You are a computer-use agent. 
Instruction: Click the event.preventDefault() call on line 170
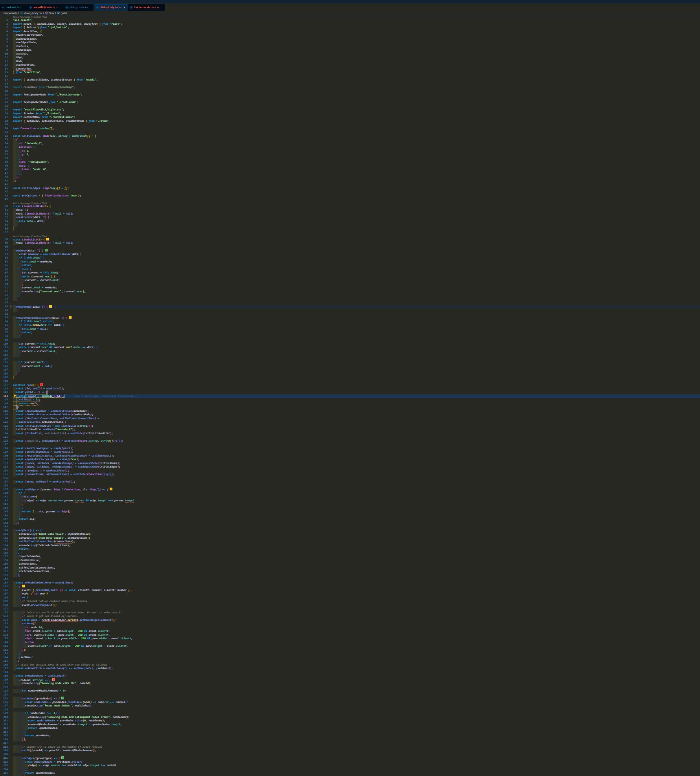click(39, 605)
